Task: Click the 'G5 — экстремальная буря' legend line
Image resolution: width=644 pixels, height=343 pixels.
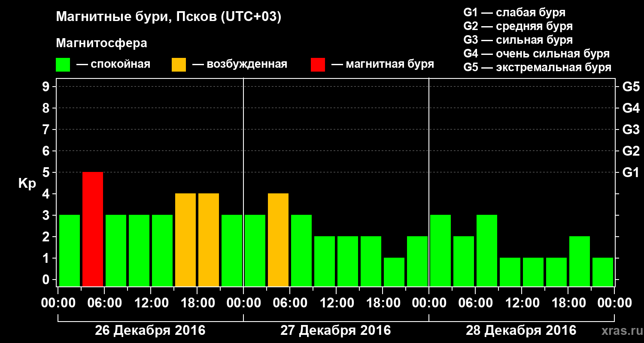Action: pos(537,67)
